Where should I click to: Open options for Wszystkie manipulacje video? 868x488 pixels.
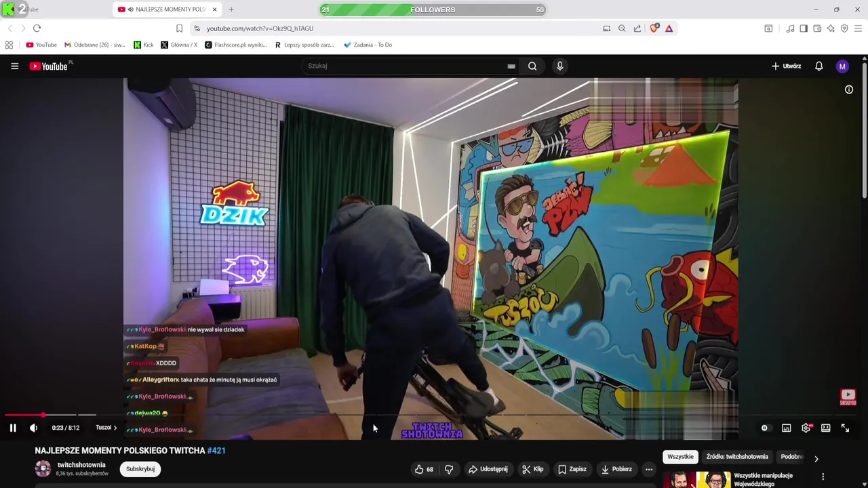(x=823, y=476)
